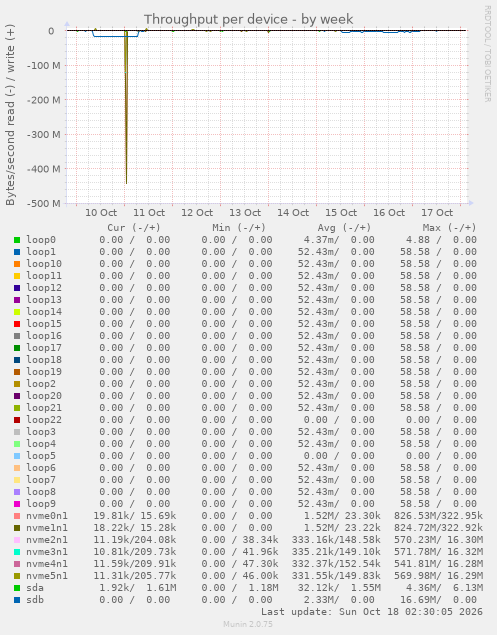The image size is (497, 635).
Task: Click the '10 Oct' x-axis date label
Action: pos(101,213)
